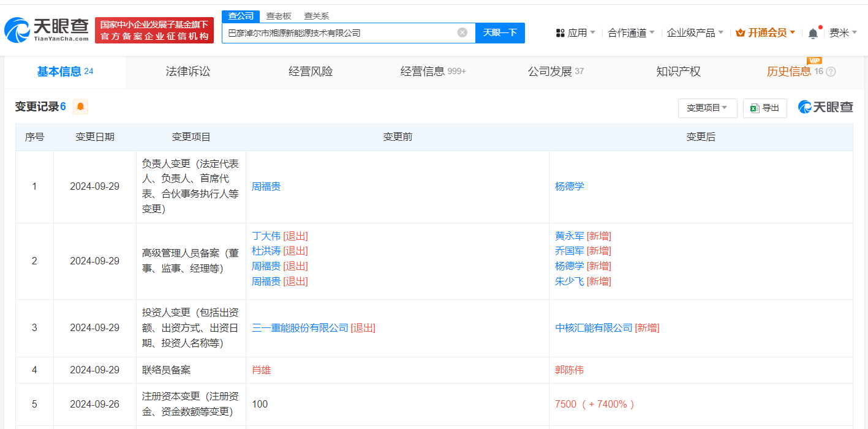Click the company name search input field
This screenshot has height=429, width=868.
tap(340, 33)
